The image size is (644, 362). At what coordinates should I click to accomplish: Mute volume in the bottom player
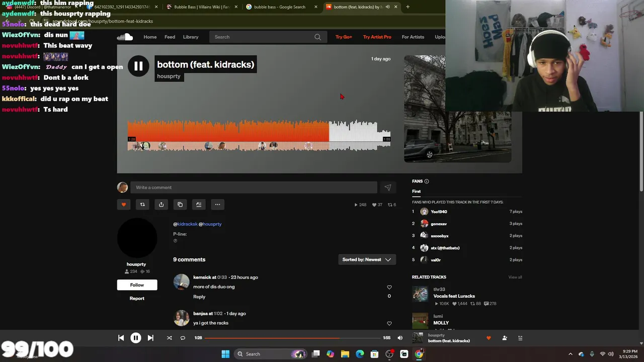coord(400,338)
